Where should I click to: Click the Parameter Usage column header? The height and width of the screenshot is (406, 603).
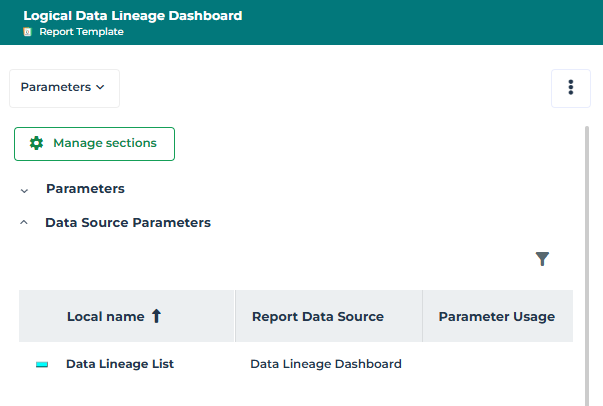click(496, 316)
